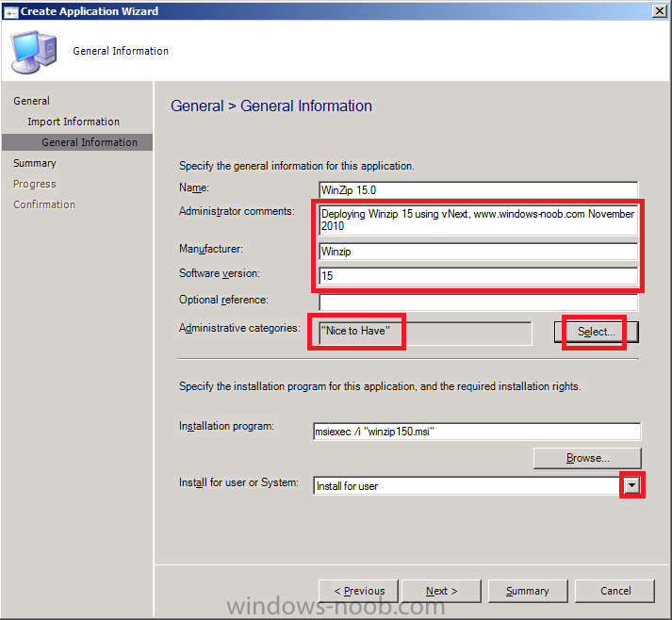Proceed with the Next button
Screen dimensions: 672x620
click(x=441, y=592)
